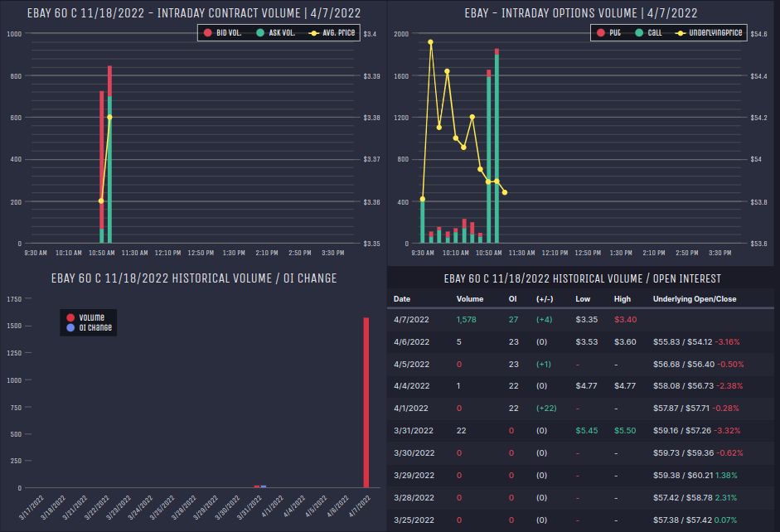
Task: Click the Historical Volume / Open Interest title
Action: 582,278
